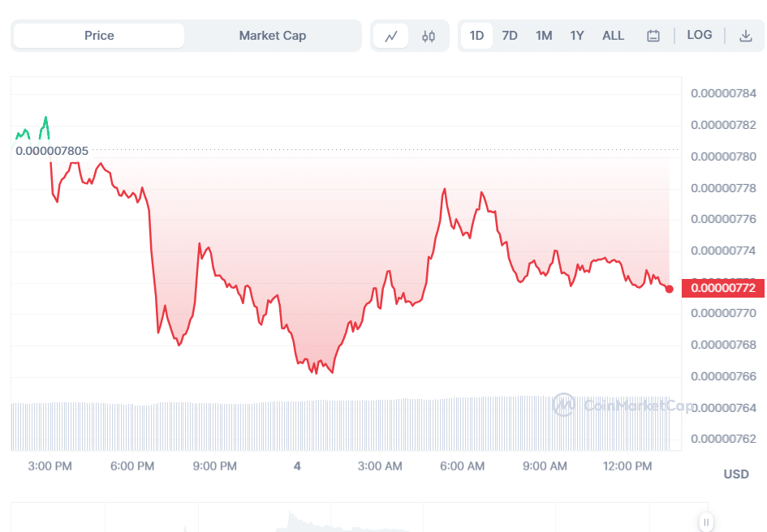767x532 pixels.
Task: Click the red current-price endpoint dot
Action: (x=669, y=289)
